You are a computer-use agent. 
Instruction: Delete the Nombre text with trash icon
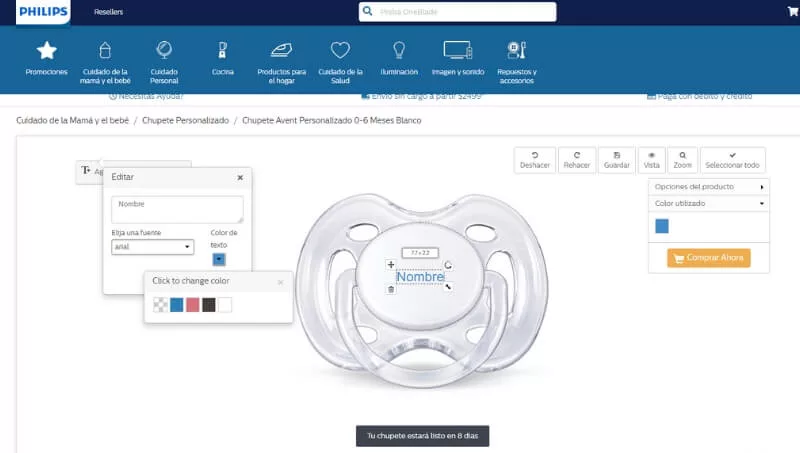coord(390,289)
